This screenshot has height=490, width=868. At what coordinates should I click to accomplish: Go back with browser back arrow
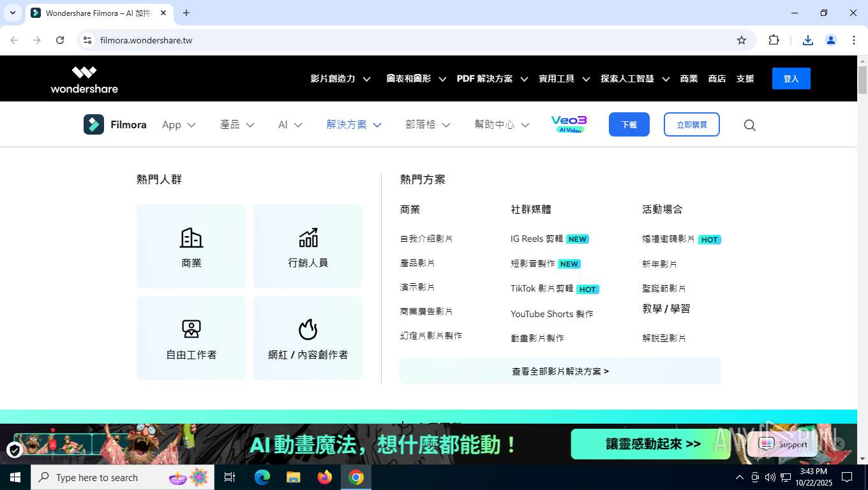14,40
